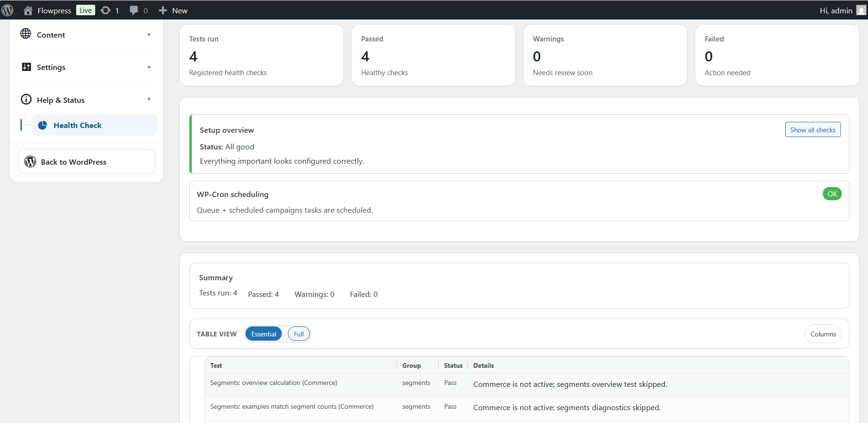
Task: Click the WordPress logo in admin bar
Action: (x=8, y=10)
